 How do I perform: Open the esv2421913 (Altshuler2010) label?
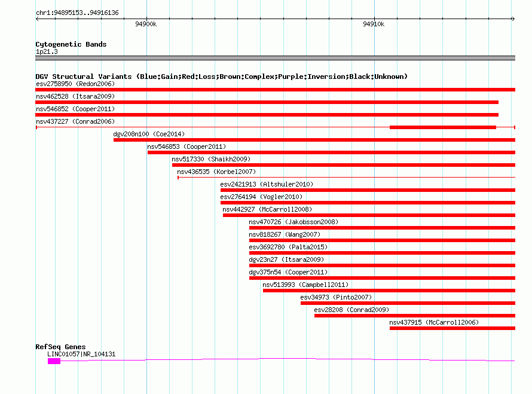coord(267,184)
